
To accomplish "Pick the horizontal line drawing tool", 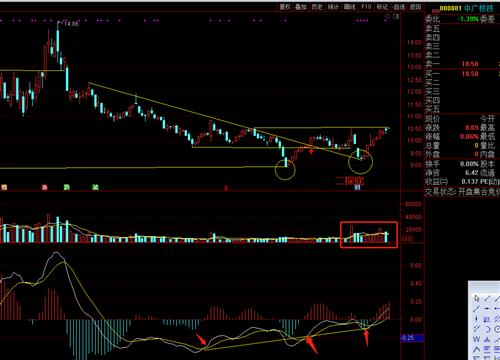I will coord(487,308).
